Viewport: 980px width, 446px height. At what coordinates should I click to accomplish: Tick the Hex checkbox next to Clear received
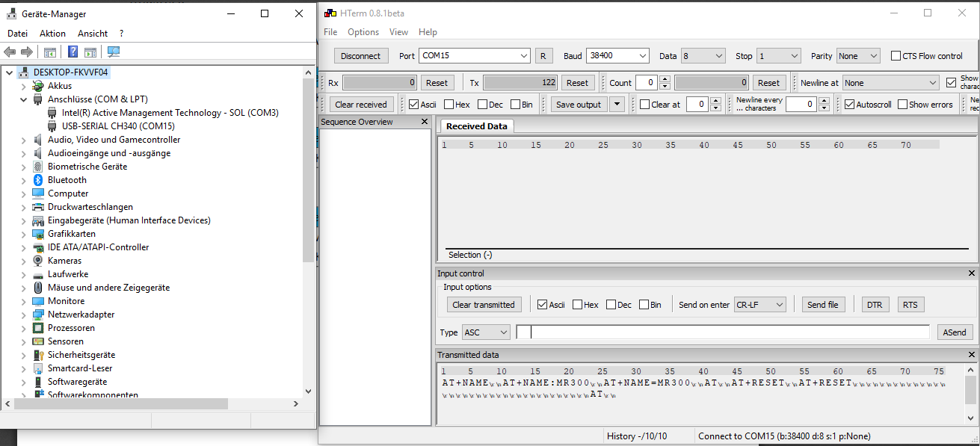pos(449,105)
